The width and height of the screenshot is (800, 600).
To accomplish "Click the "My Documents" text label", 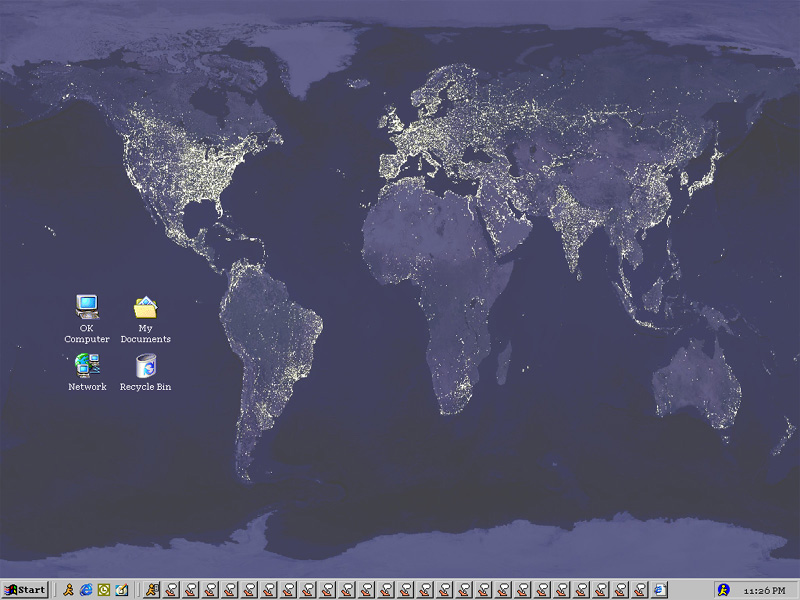I will pyautogui.click(x=146, y=334).
